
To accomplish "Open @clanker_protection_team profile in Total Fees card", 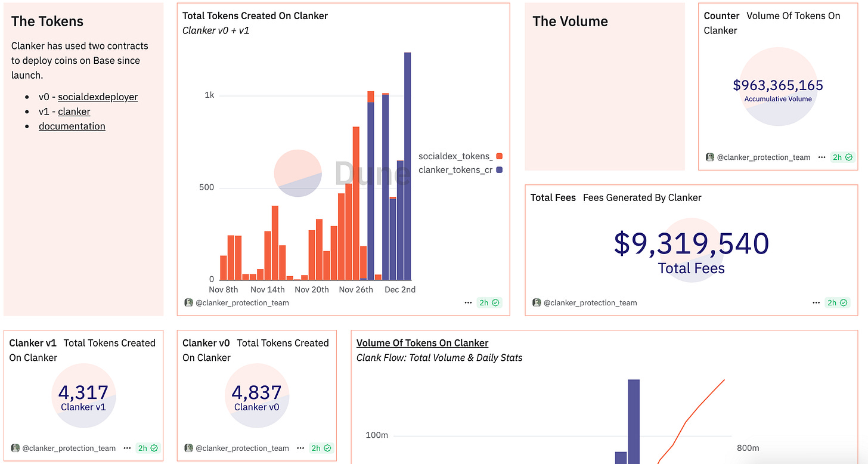I will (x=590, y=303).
